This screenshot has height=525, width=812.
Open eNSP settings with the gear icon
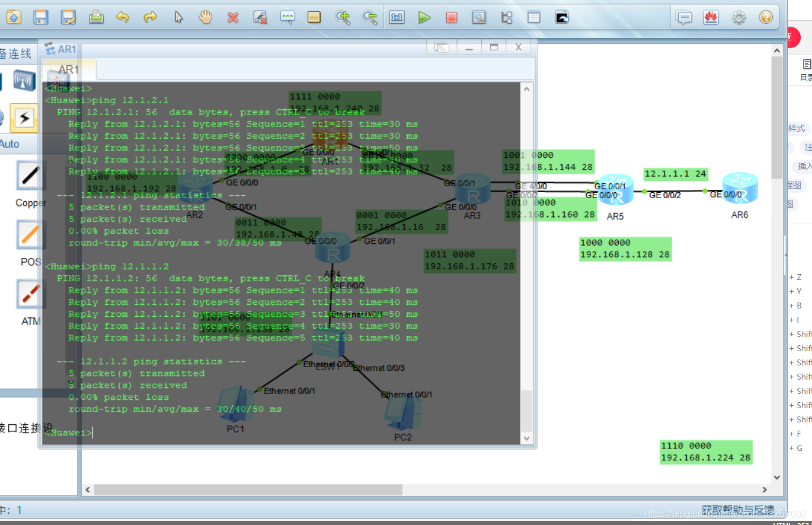(x=739, y=18)
